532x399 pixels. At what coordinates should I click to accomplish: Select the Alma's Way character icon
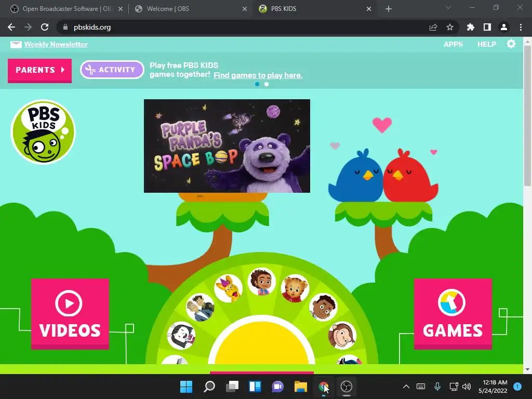[261, 282]
